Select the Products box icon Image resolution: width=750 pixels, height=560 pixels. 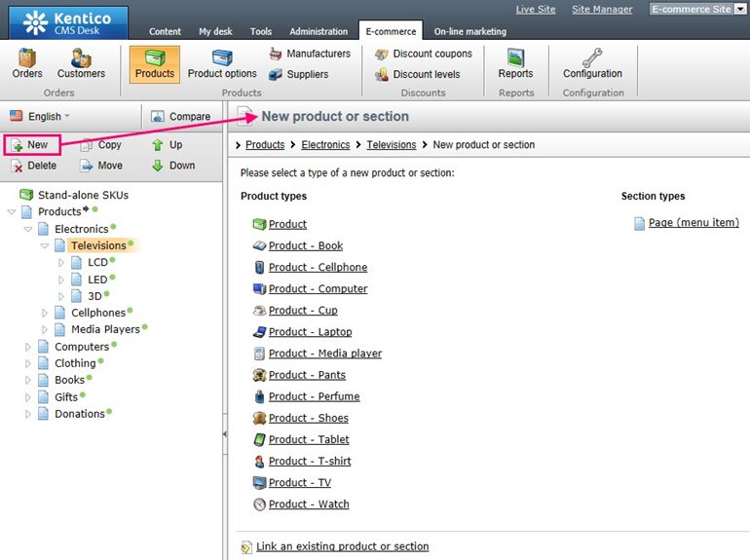(x=155, y=57)
